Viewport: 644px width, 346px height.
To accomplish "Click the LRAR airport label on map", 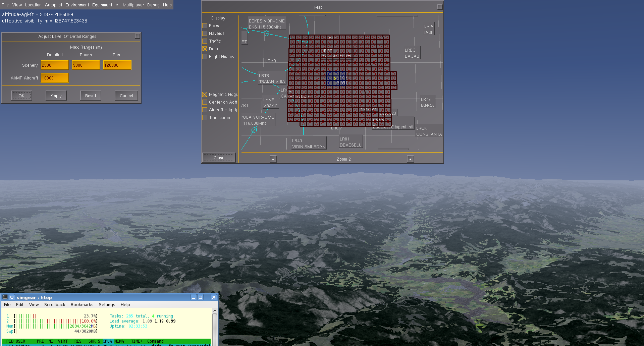I will click(271, 61).
